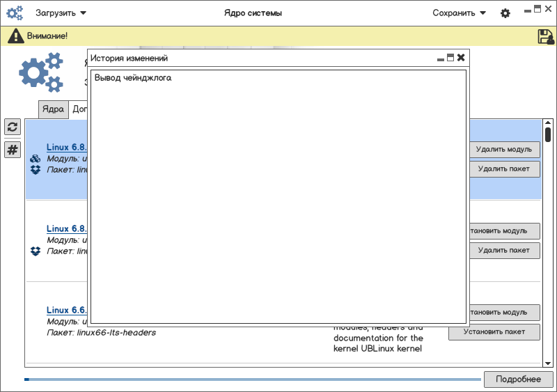Open the Сохранить dropdown menu
Image resolution: width=557 pixels, height=392 pixels.
[459, 13]
